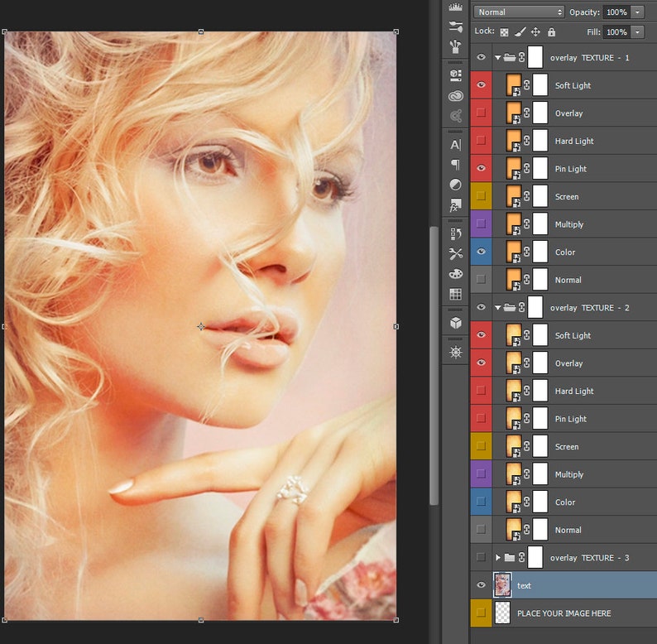
Task: Lock transparent pixels checkerboard icon
Action: pyautogui.click(x=504, y=32)
